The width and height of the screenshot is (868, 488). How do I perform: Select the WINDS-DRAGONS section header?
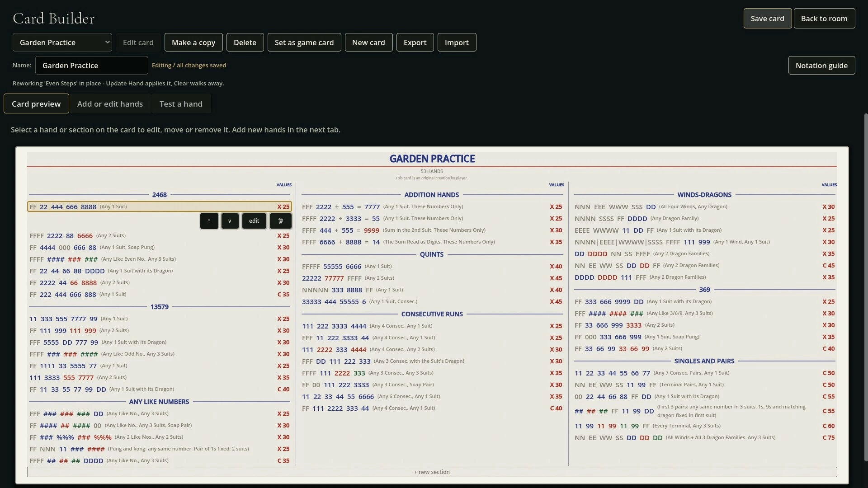[x=704, y=195]
